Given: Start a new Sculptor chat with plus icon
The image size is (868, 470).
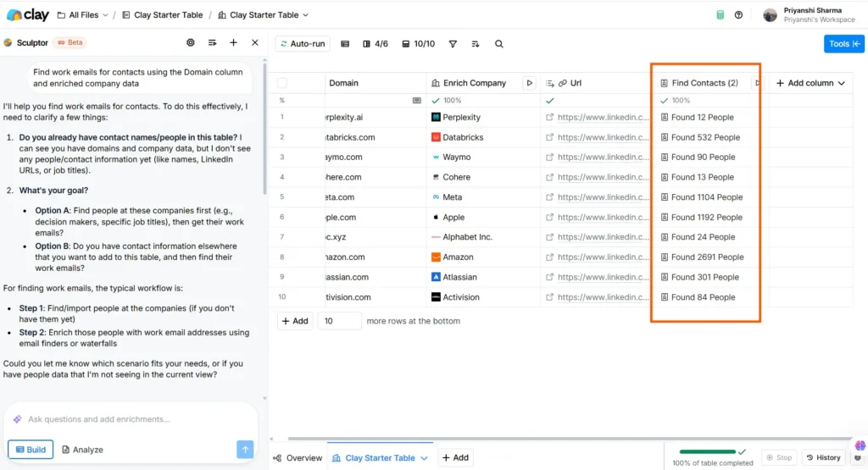Looking at the screenshot, I should [x=234, y=42].
